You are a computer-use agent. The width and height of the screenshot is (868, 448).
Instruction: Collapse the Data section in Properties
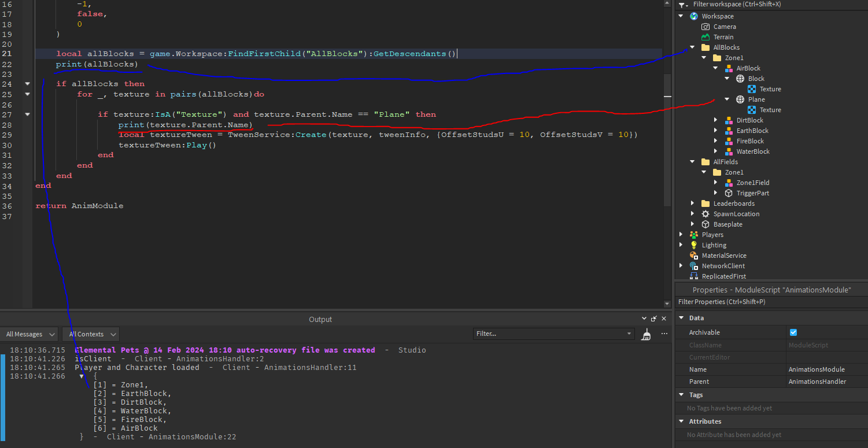point(681,317)
